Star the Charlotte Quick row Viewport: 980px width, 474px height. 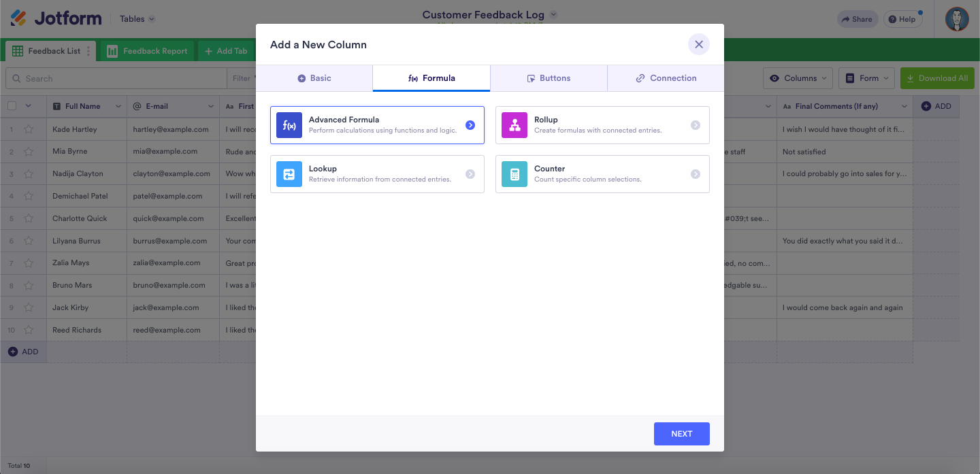click(29, 218)
